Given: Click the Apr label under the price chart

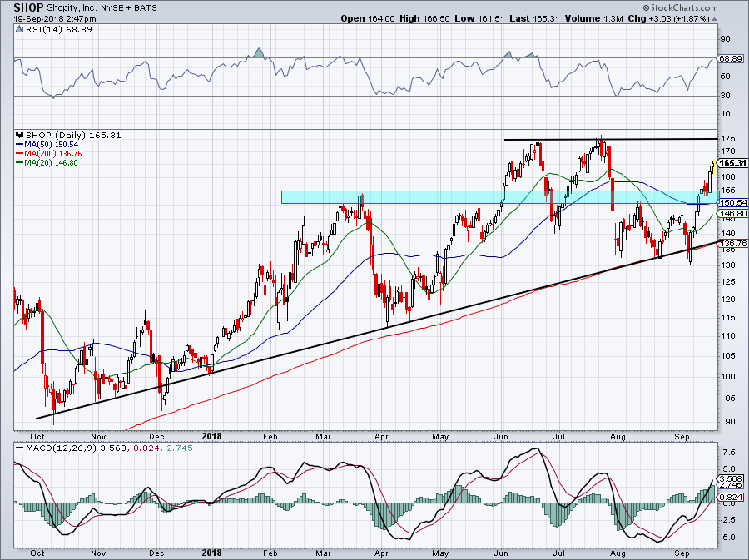Looking at the screenshot, I should (381, 436).
